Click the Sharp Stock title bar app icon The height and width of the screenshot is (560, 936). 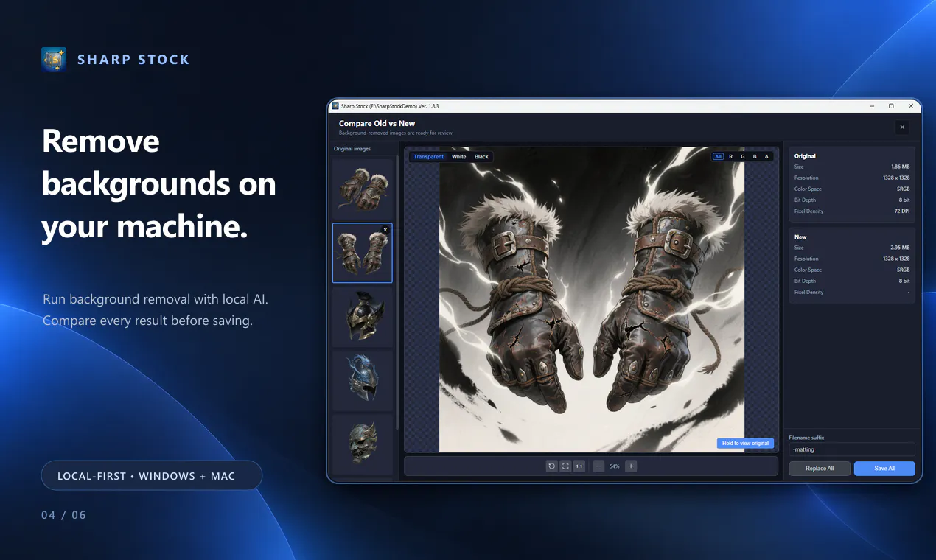tap(335, 106)
